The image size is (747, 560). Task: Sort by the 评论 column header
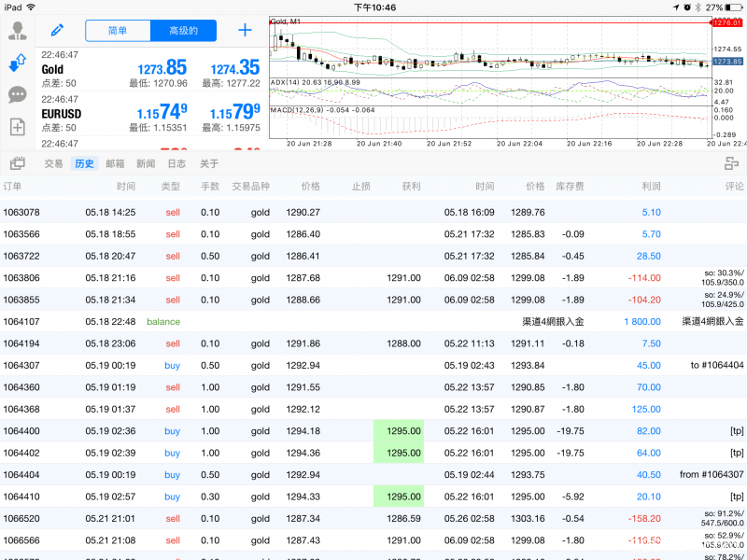pyautogui.click(x=734, y=186)
